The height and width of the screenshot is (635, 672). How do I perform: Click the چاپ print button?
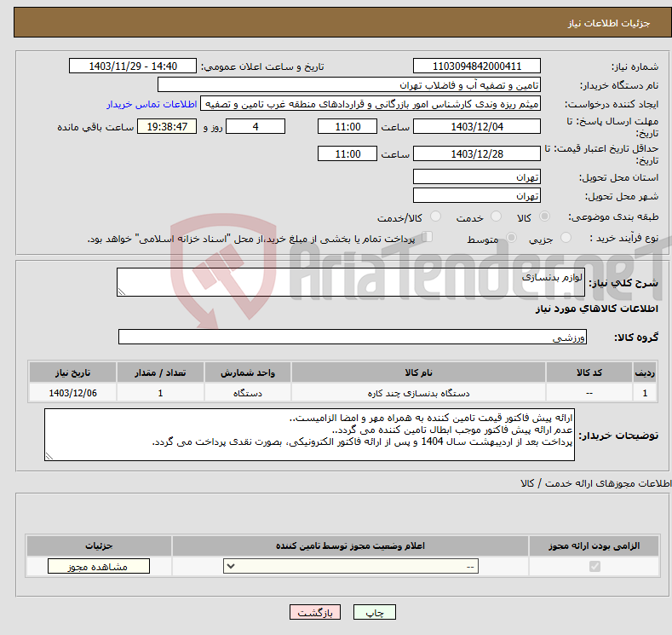[x=375, y=612]
